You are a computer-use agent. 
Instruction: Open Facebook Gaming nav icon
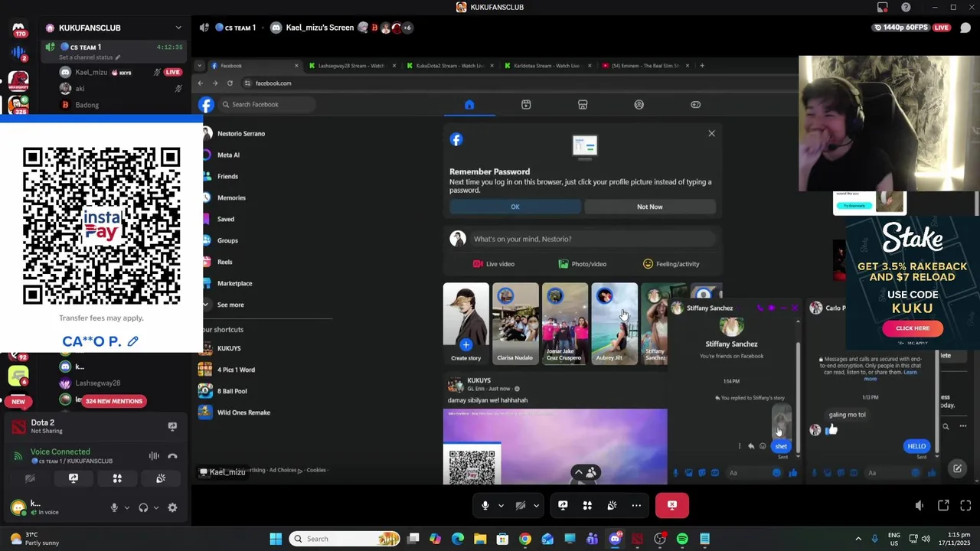(x=696, y=104)
